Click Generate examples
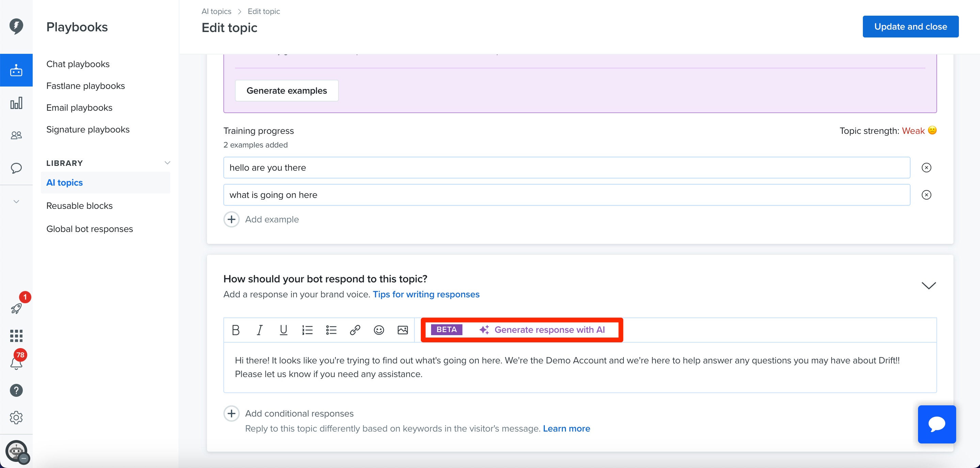Image resolution: width=980 pixels, height=468 pixels. pos(286,91)
